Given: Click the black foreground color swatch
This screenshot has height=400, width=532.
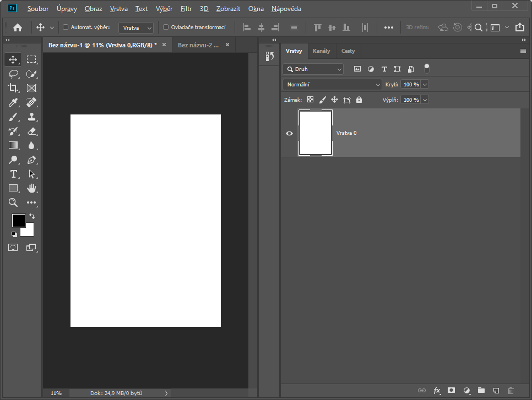Looking at the screenshot, I should point(18,220).
